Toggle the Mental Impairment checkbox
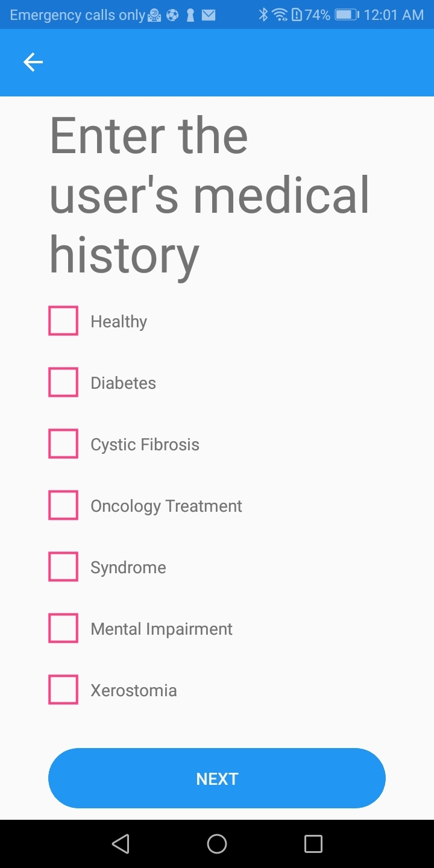Screen dimensions: 434x868 pyautogui.click(x=63, y=628)
